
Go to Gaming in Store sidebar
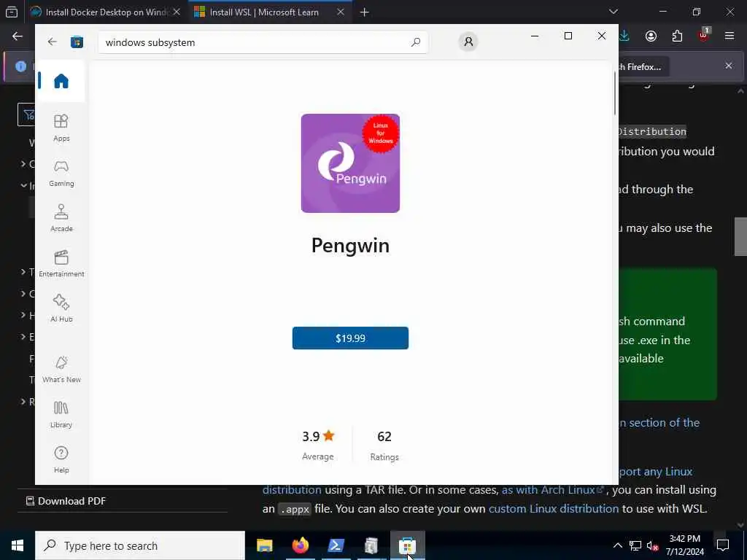(x=61, y=174)
